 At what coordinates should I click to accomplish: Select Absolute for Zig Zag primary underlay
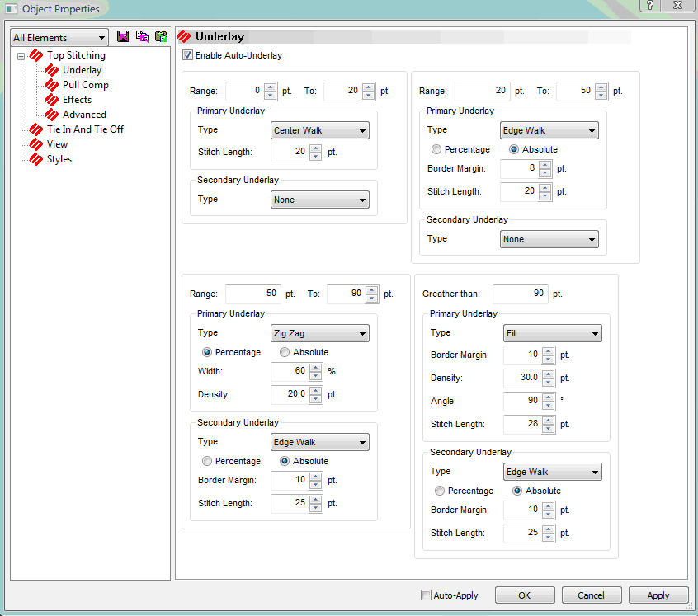pos(285,352)
